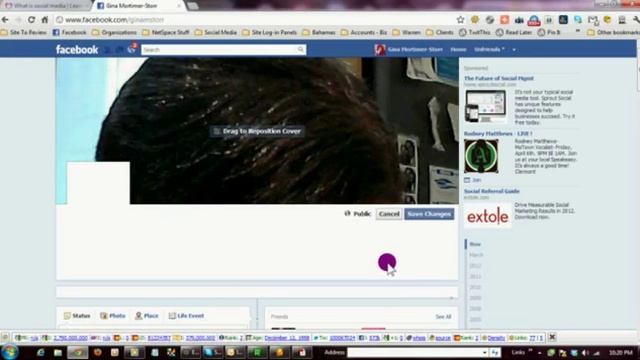Screen dimensions: 640x360
Task: Open Organizations bookmarks folder
Action: point(114,32)
